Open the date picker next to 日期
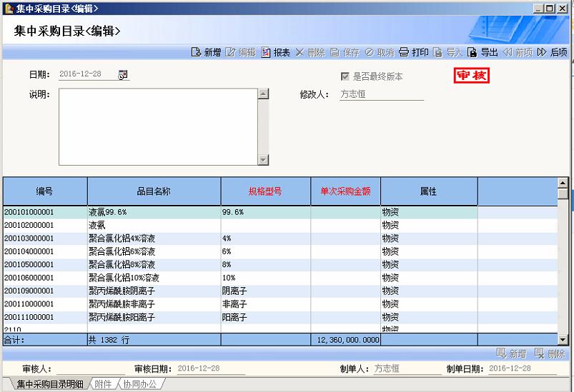 tap(123, 74)
